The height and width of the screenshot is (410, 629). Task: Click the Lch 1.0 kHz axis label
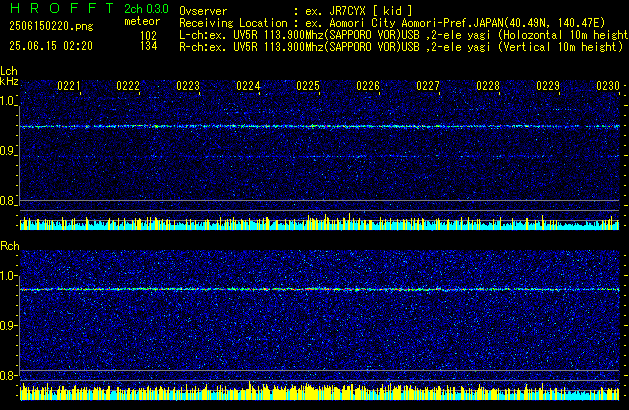pos(8,101)
